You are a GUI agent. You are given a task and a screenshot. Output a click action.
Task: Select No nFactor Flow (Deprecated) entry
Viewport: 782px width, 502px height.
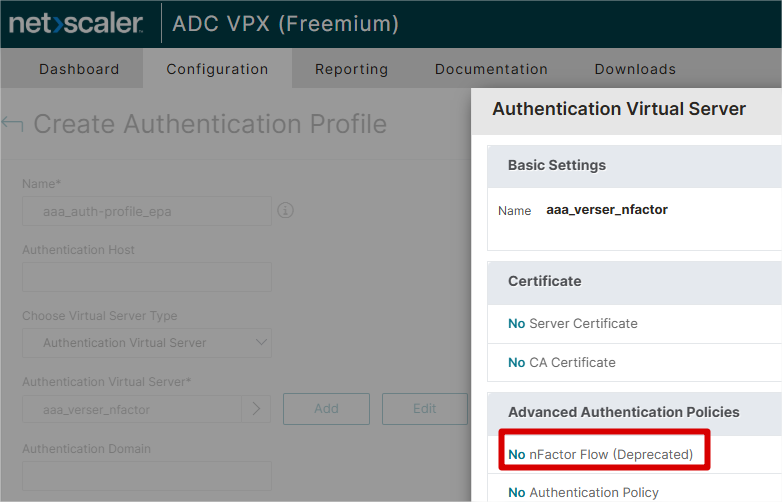[x=600, y=455]
